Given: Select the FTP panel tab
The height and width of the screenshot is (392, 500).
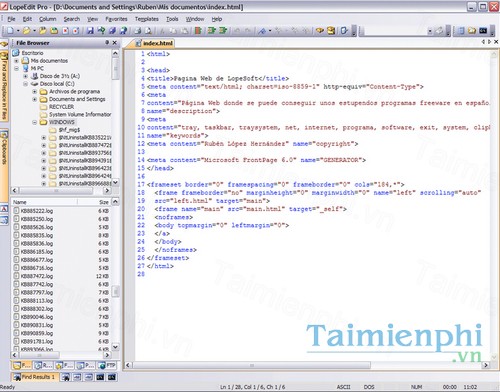Looking at the screenshot, I should point(107,365).
